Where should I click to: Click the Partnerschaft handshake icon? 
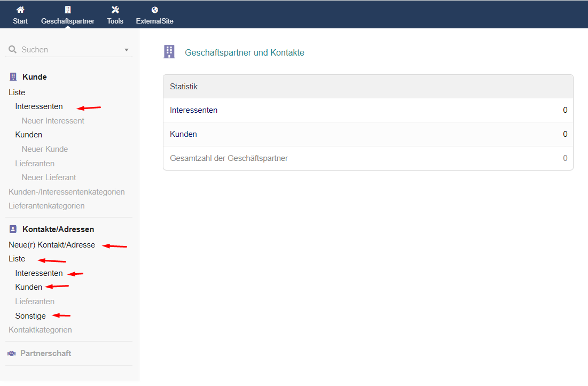[x=12, y=353]
